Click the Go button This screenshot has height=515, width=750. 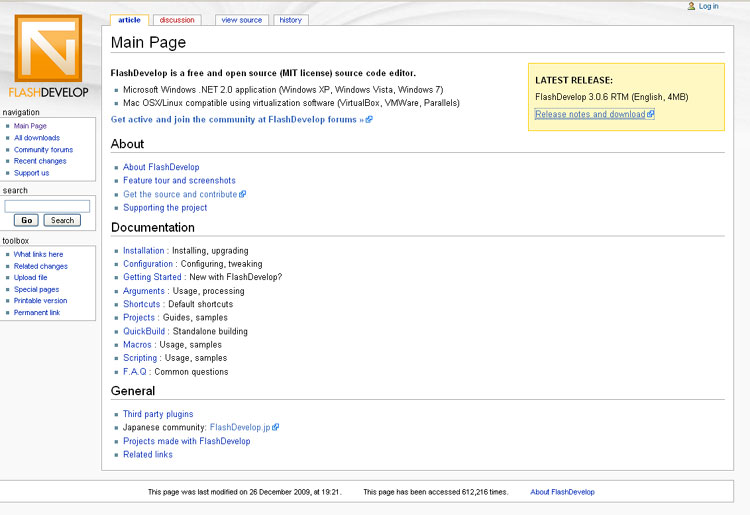pos(26,220)
